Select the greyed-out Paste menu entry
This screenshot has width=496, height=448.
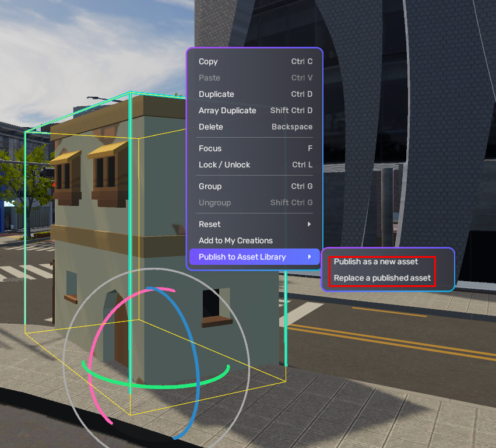tap(209, 78)
